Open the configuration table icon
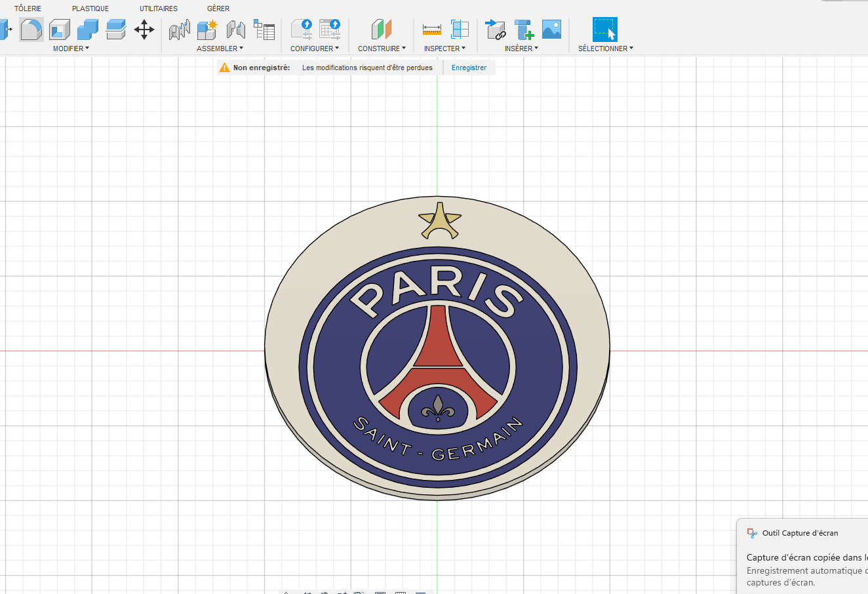Viewport: 868px width, 594px height. 330,30
